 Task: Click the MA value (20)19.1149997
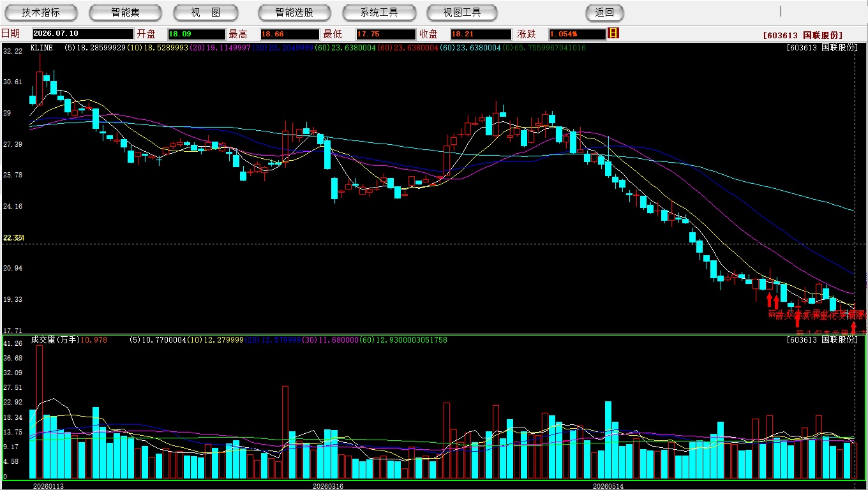220,47
